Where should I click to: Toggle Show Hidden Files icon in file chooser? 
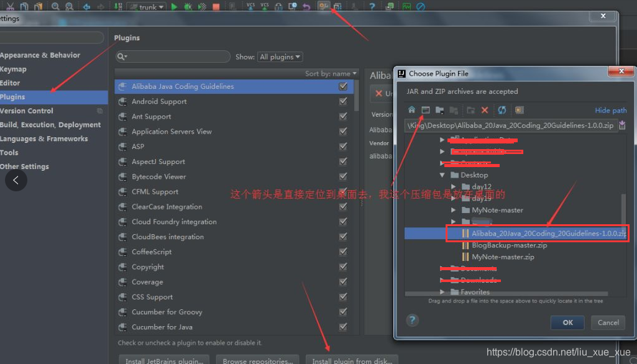tap(519, 110)
